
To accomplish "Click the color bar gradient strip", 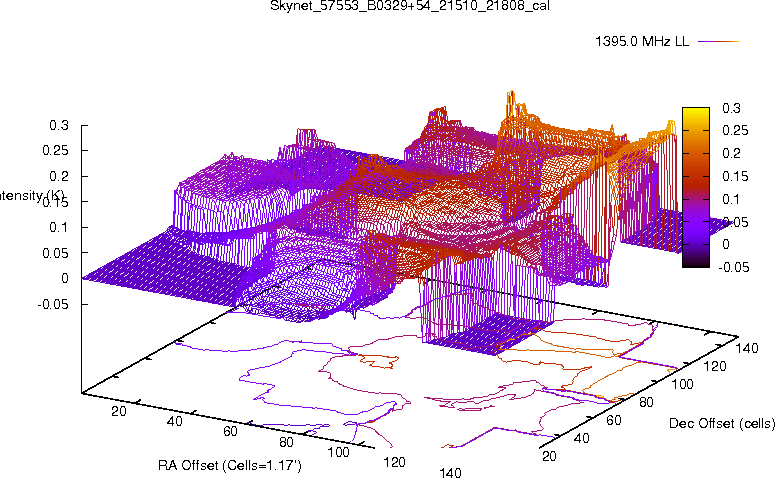I will [x=695, y=187].
